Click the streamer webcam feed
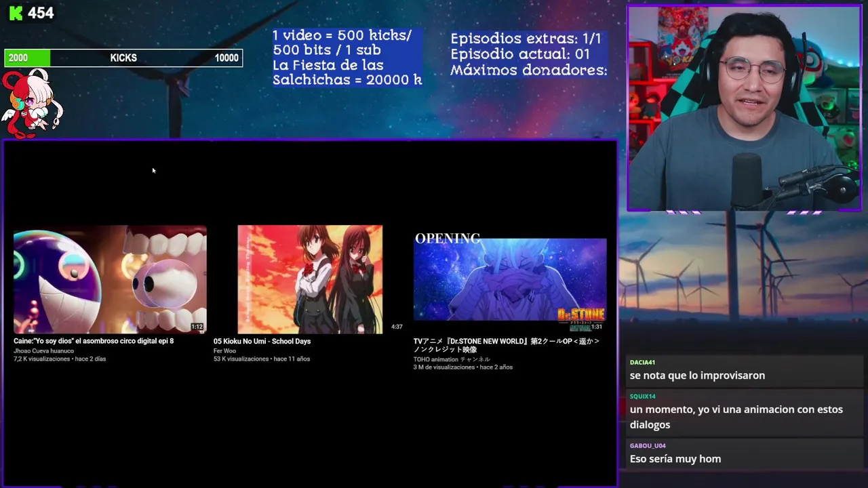This screenshot has height=488, width=868. (x=744, y=108)
